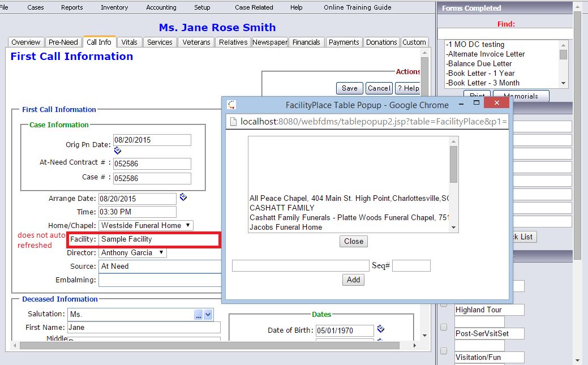This screenshot has width=588, height=365.
Task: Click the Memorials button
Action: pos(521,96)
